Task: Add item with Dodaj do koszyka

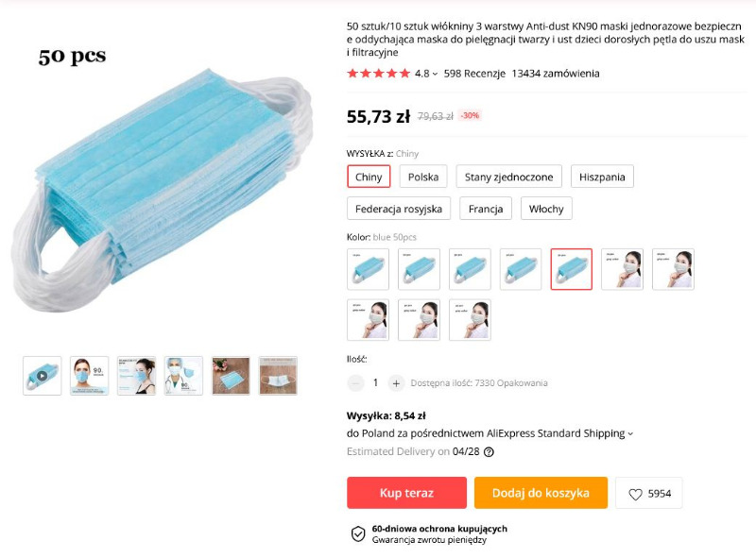Action: [x=541, y=492]
